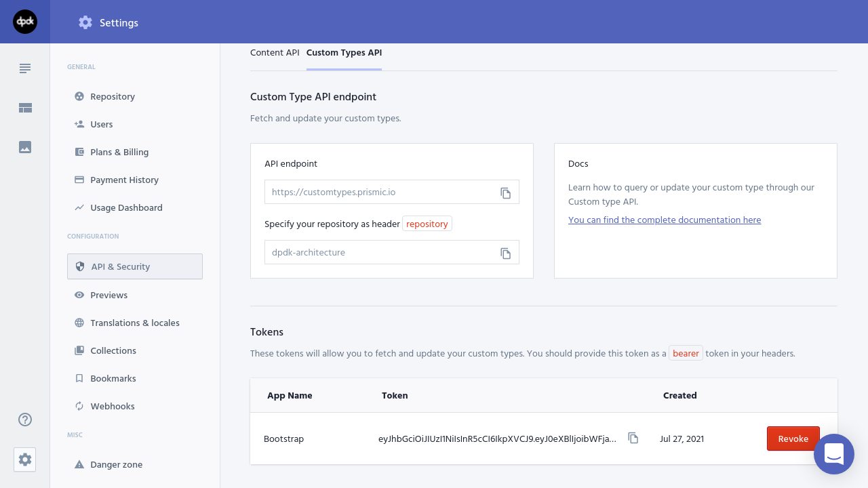Select API & Security menu item
The width and height of the screenshot is (868, 488).
pyautogui.click(x=135, y=266)
